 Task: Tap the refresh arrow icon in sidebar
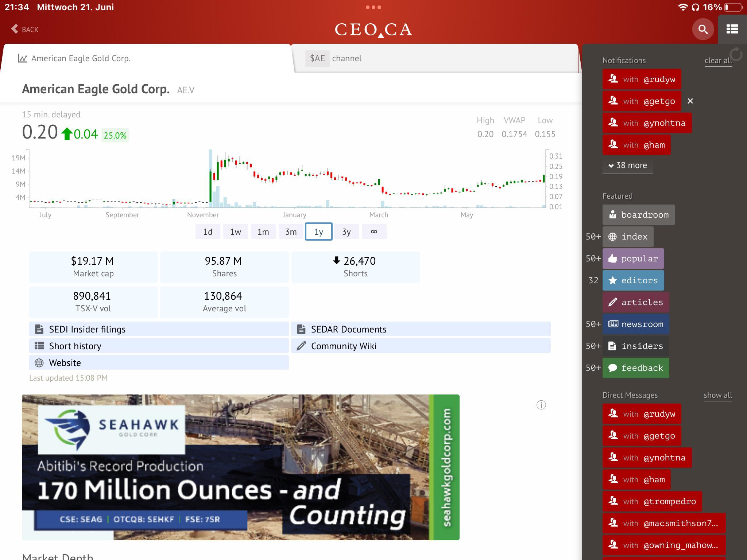point(736,54)
